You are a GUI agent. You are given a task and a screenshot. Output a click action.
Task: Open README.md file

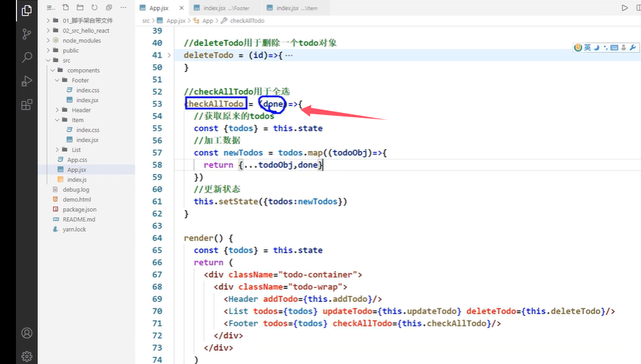point(79,219)
